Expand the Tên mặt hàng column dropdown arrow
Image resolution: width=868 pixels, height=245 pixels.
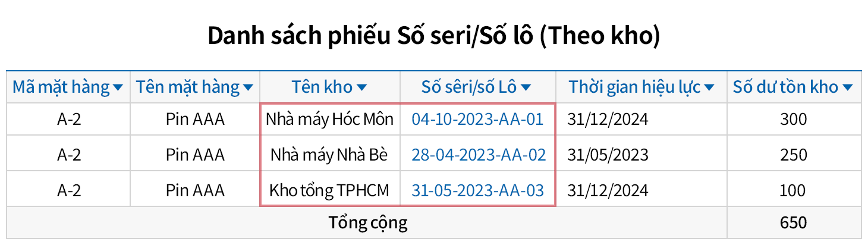248,88
